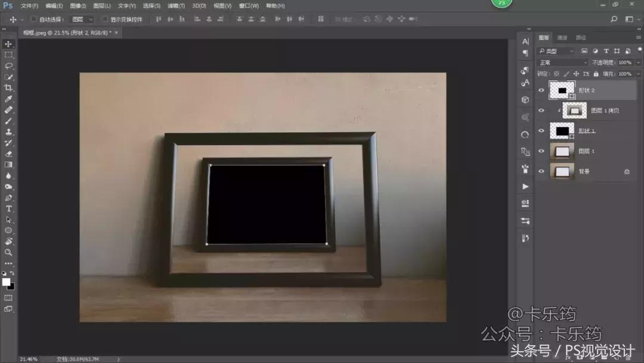This screenshot has height=363, width=644.
Task: Open the 窗口(W) menu
Action: point(249,6)
